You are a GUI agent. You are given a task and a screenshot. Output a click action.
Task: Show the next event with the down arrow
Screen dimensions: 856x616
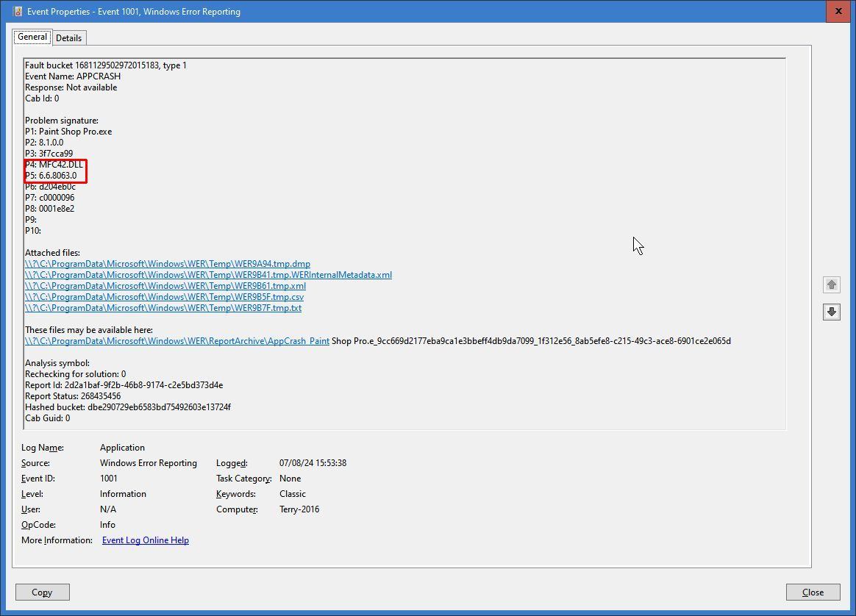point(832,312)
